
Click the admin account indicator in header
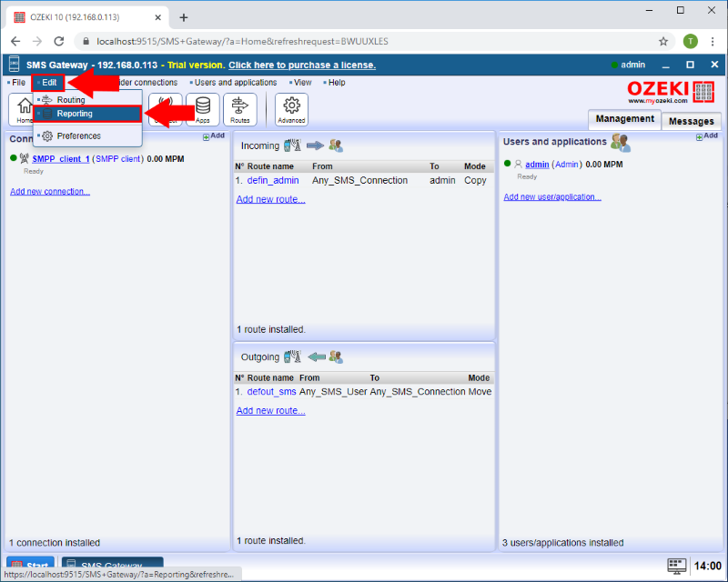[x=628, y=65]
